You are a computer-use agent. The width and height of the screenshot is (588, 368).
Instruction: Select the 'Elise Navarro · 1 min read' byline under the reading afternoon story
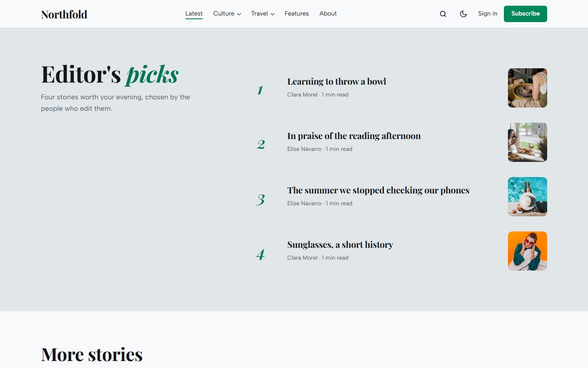pos(320,149)
